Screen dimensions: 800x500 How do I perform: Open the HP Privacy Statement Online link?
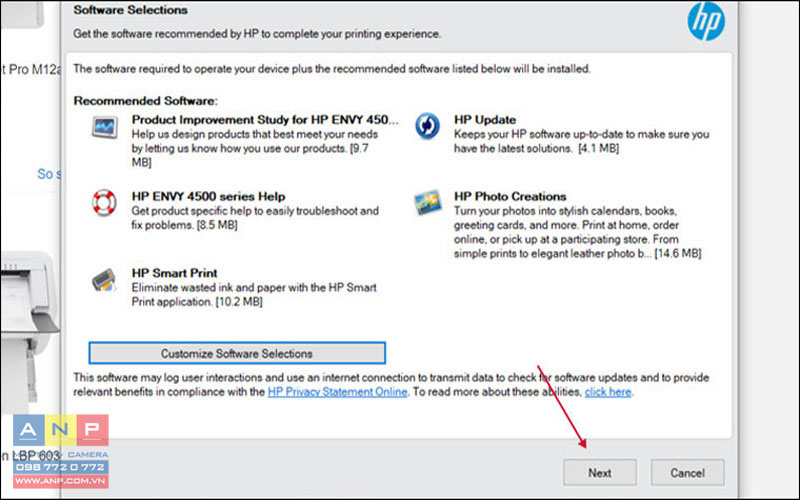pyautogui.click(x=337, y=392)
